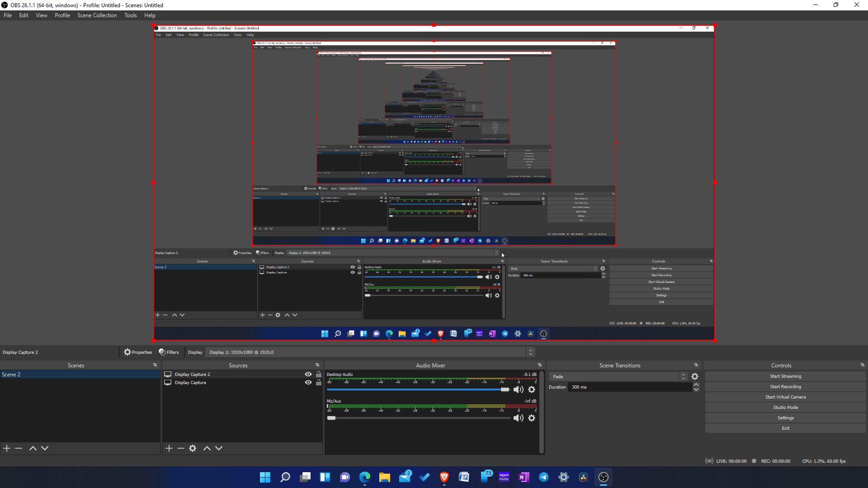
Task: Open the Scene Collection menu
Action: point(97,15)
